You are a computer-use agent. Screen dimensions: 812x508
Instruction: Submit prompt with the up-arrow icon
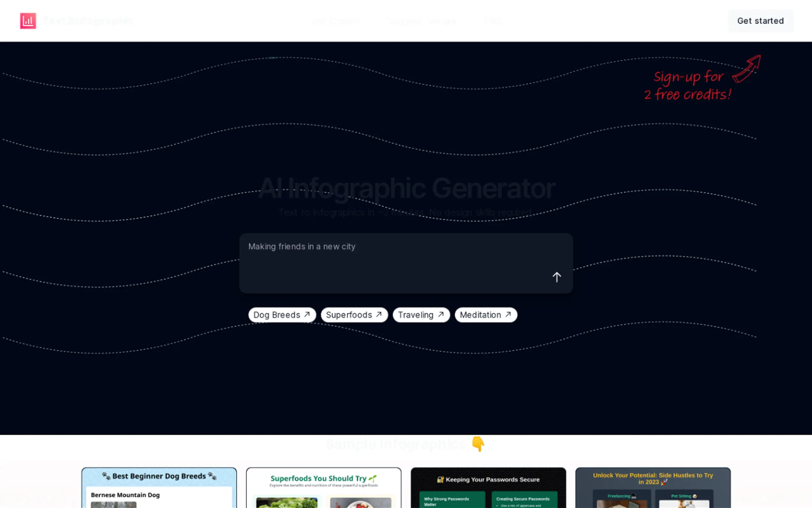coord(557,277)
